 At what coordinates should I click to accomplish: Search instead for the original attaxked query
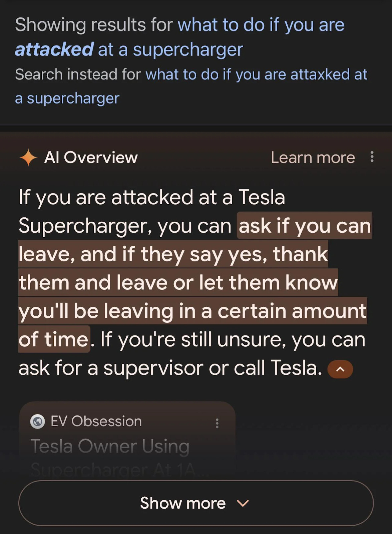[257, 74]
